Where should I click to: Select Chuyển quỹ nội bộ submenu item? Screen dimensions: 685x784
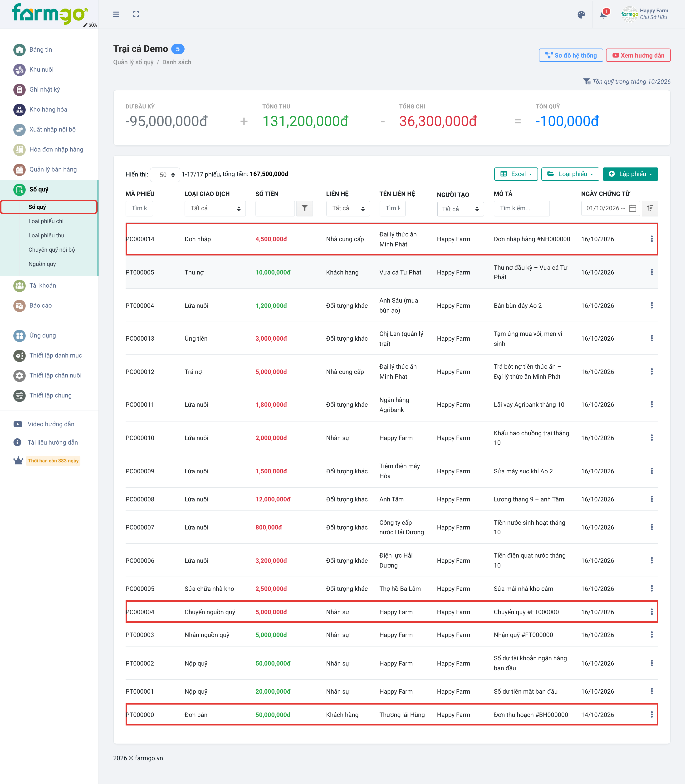52,250
